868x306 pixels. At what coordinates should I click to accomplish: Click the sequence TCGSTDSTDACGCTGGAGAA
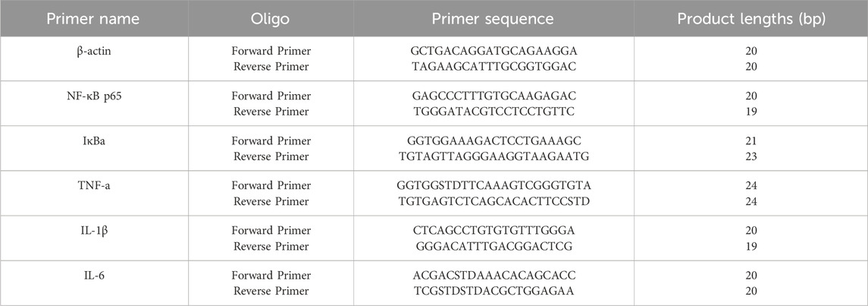coord(493,291)
